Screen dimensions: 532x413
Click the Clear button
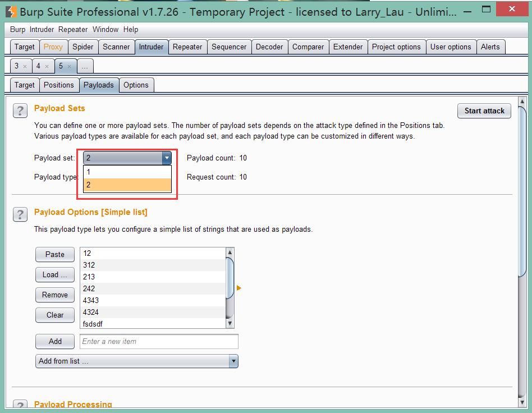(x=55, y=315)
